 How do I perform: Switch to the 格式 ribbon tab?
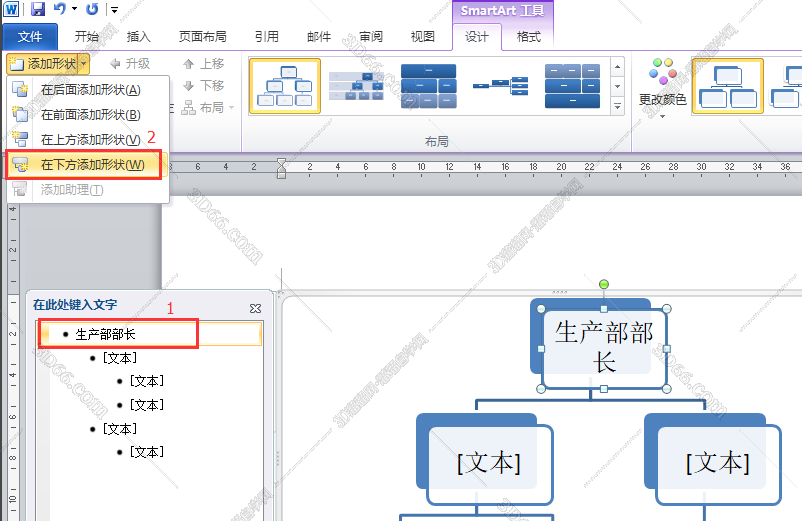pos(528,37)
